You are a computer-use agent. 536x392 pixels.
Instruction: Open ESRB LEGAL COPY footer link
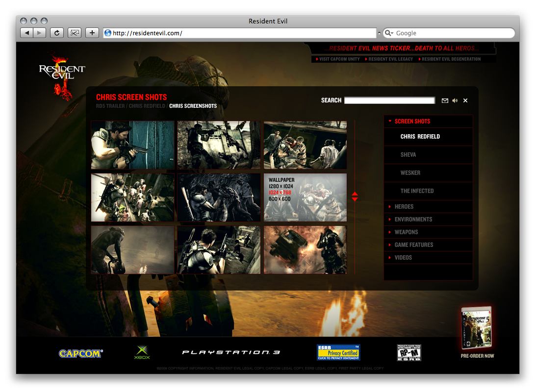[x=321, y=368]
